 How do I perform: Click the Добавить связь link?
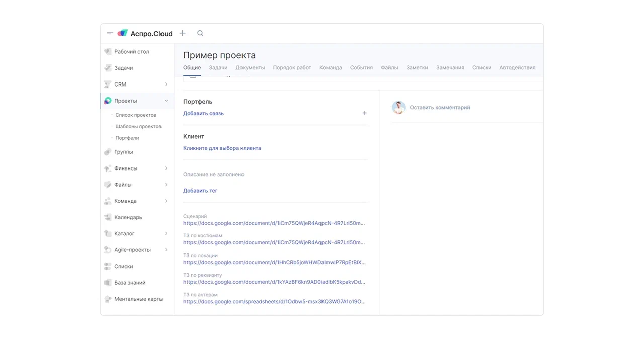point(203,113)
